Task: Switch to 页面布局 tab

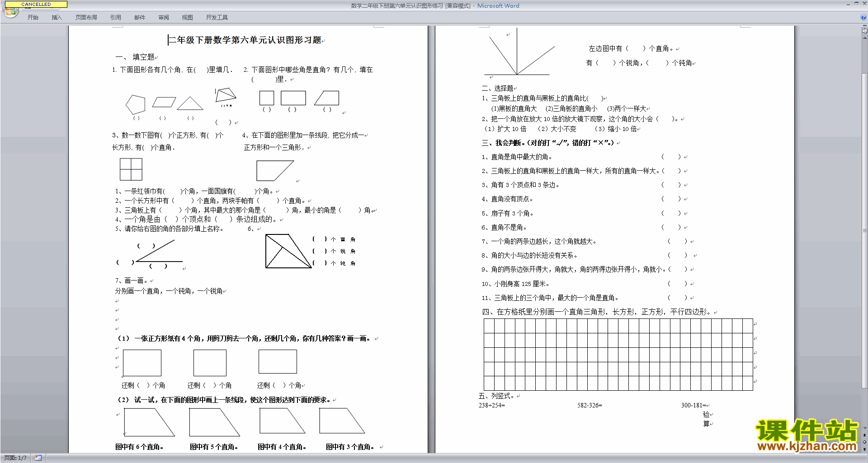Action: (86, 18)
